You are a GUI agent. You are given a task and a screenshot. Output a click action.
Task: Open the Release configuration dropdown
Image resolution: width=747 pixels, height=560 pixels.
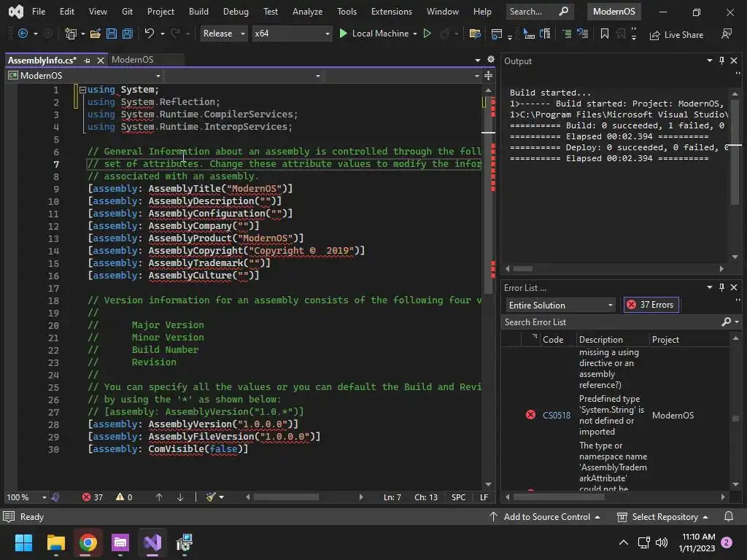point(223,34)
